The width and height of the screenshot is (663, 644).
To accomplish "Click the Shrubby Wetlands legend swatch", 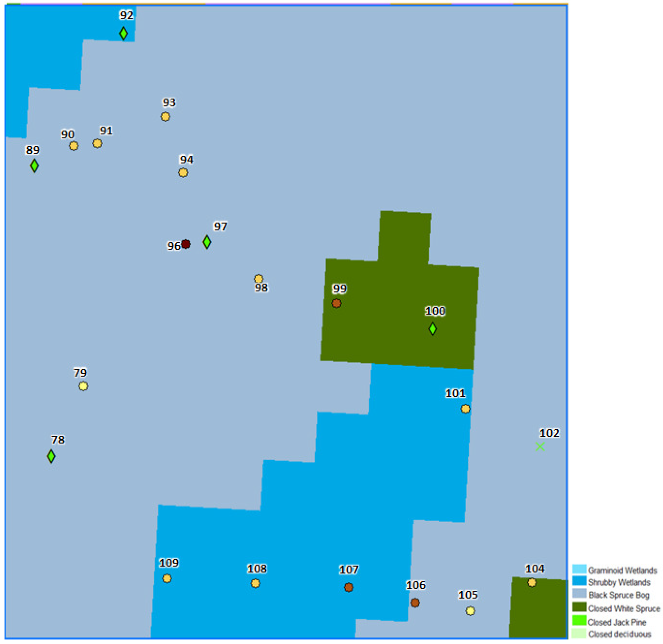I will [x=579, y=581].
